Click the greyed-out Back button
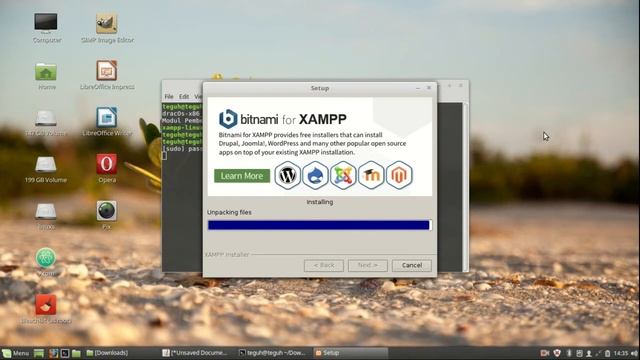Screen dimensions: 640x360 click(324, 265)
